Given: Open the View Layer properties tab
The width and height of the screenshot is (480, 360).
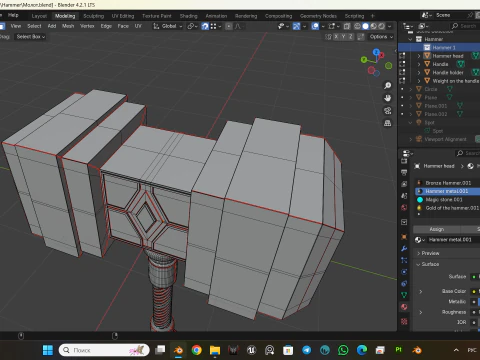Looking at the screenshot, I should 404,184.
